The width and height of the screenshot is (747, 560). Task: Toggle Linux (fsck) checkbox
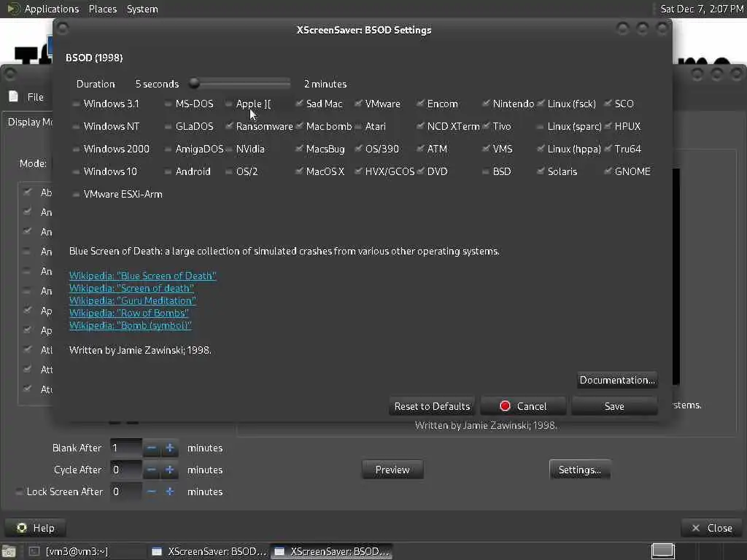[541, 104]
